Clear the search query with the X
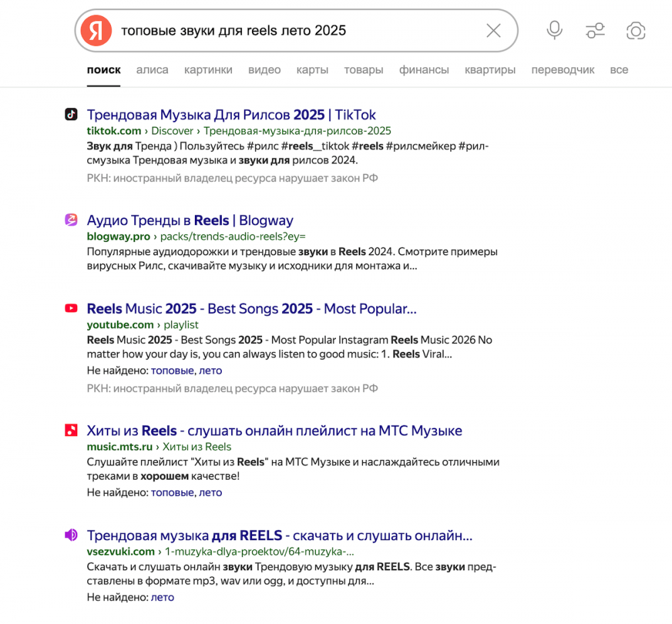Screen dimensions: 672x624 point(493,30)
